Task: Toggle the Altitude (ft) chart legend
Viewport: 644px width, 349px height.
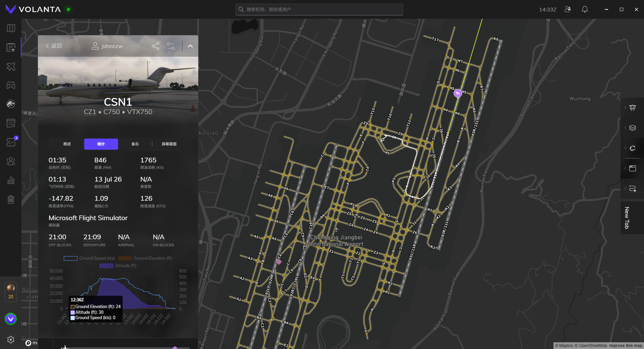Action: [118, 266]
